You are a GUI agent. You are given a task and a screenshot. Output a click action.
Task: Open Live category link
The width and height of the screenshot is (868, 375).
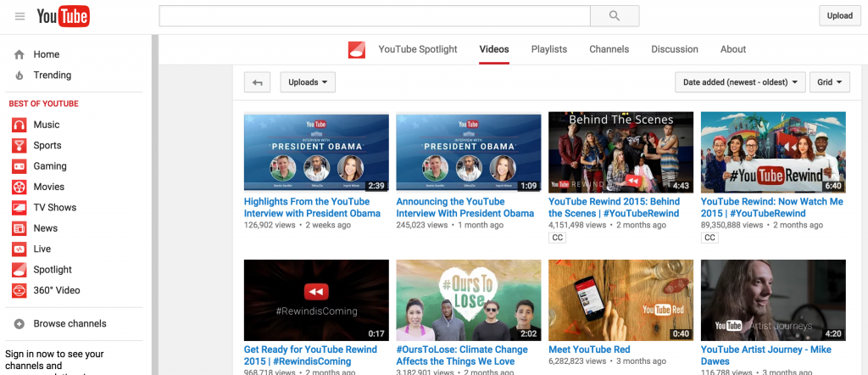coord(42,249)
